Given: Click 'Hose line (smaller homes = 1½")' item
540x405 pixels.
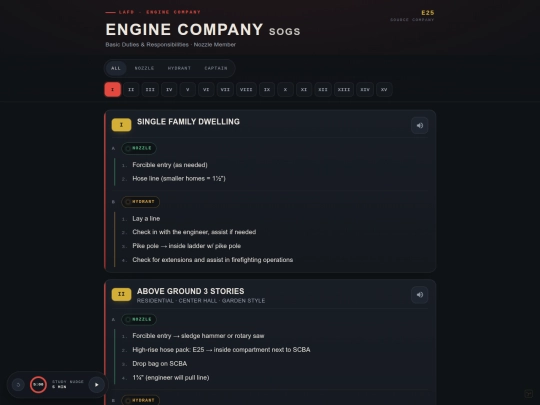Looking at the screenshot, I should tap(179, 179).
